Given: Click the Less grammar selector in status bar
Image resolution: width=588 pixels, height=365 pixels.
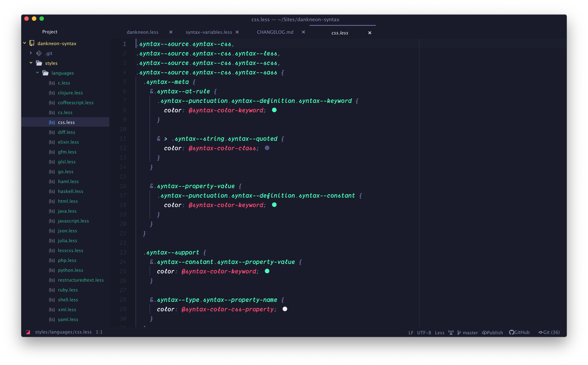Looking at the screenshot, I should click(x=440, y=333).
